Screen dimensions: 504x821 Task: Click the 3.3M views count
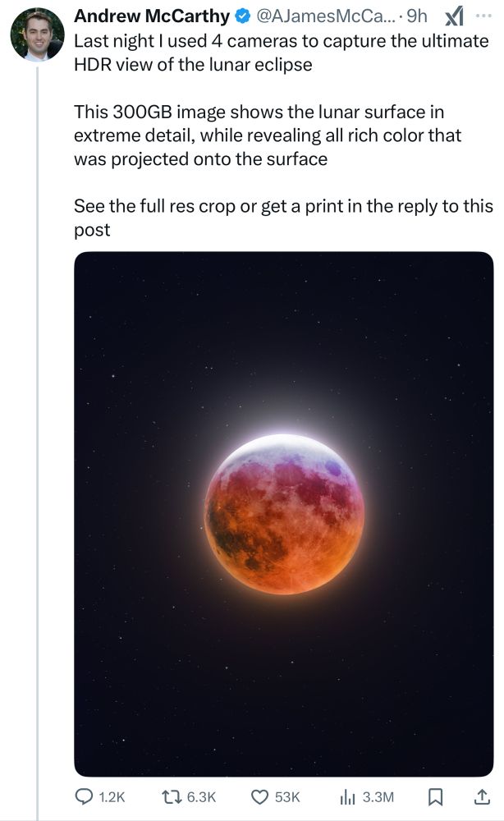378,796
